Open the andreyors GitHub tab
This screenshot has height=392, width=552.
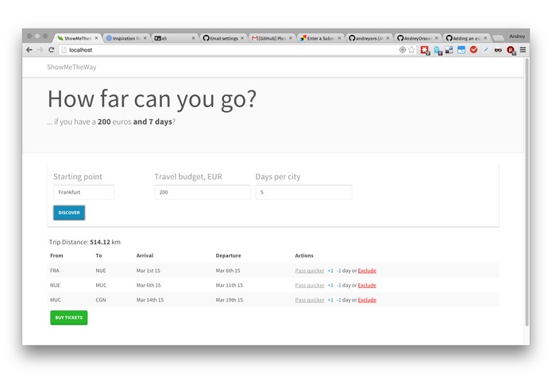click(369, 38)
